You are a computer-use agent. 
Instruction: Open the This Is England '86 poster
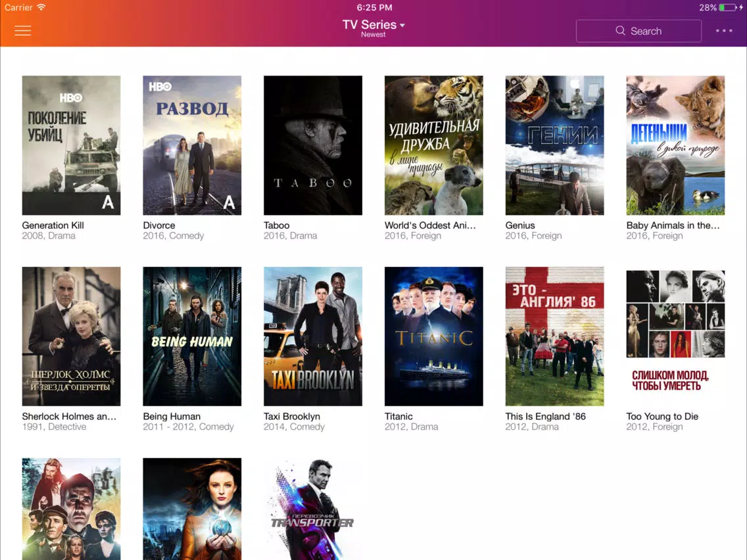554,336
